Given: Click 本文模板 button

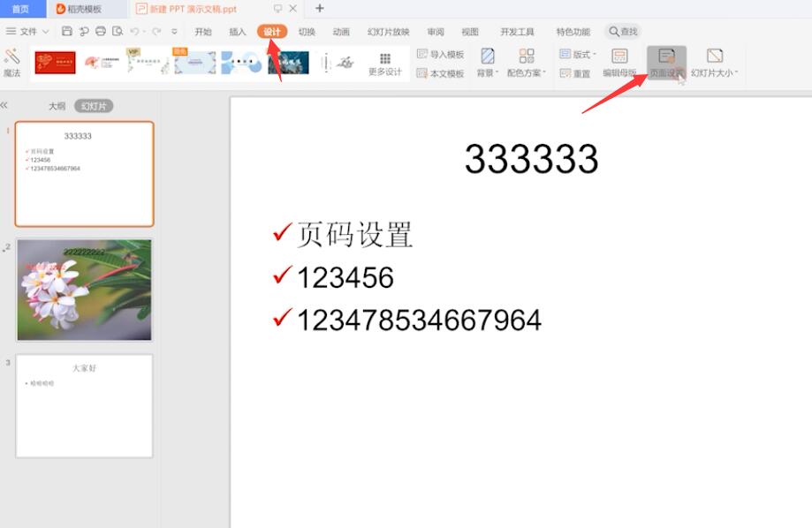Looking at the screenshot, I should pos(441,73).
